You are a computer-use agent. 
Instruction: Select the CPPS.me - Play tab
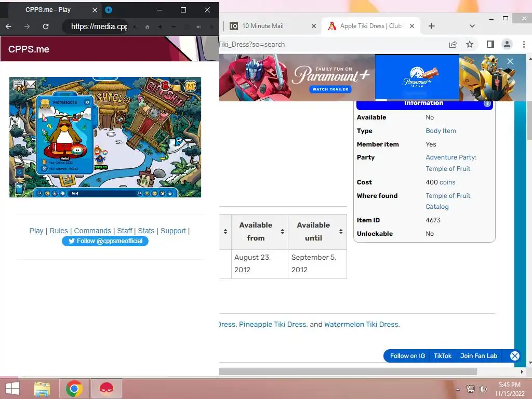(54, 10)
